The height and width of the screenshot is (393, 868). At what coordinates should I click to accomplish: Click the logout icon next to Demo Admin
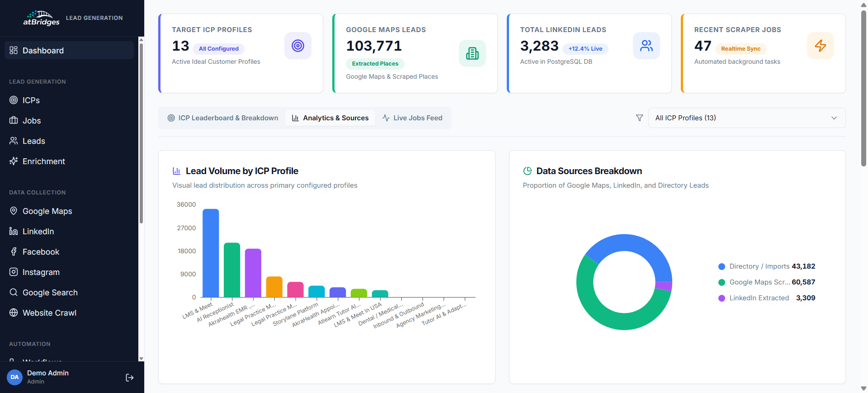(130, 378)
